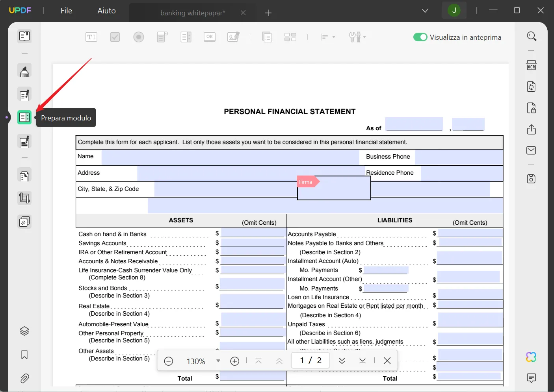Open the attachments paperclip panel

[x=24, y=378]
